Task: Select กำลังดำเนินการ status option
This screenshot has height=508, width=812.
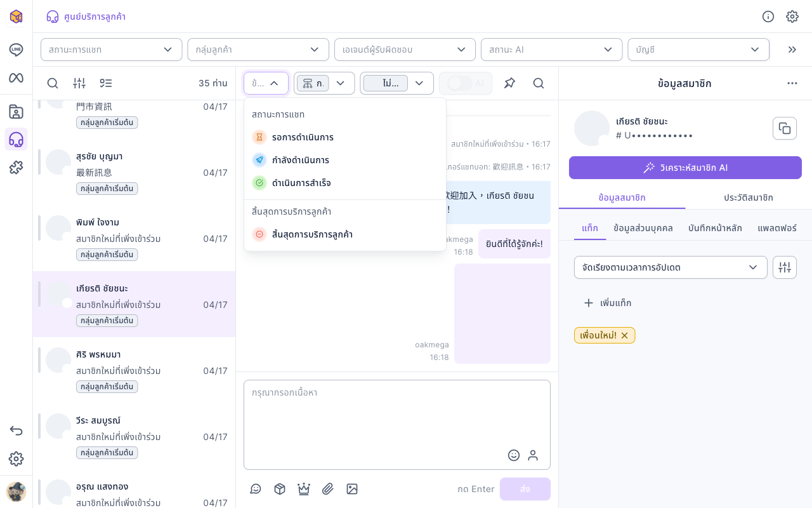Action: pyautogui.click(x=345, y=160)
